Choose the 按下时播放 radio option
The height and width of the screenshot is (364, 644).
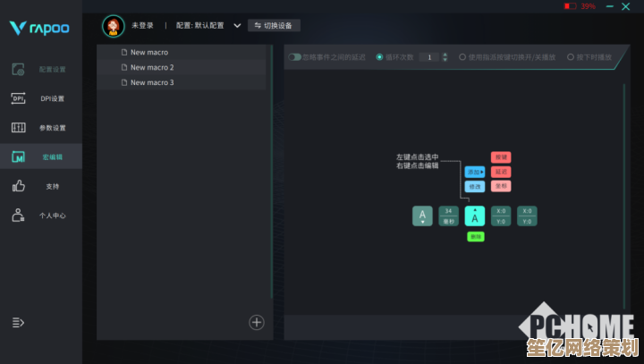571,57
